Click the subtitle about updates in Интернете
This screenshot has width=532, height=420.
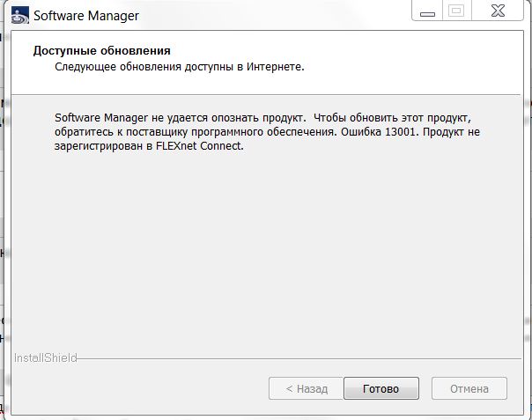tap(179, 66)
